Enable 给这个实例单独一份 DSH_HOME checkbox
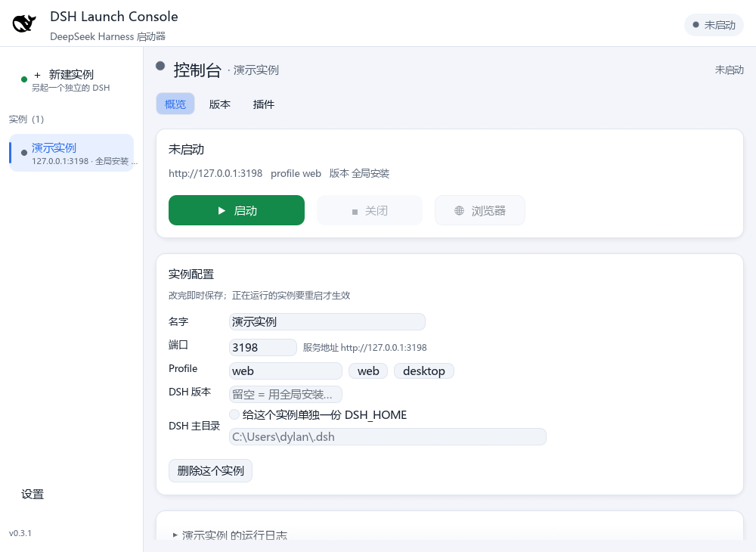Image resolution: width=756 pixels, height=552 pixels. point(234,414)
